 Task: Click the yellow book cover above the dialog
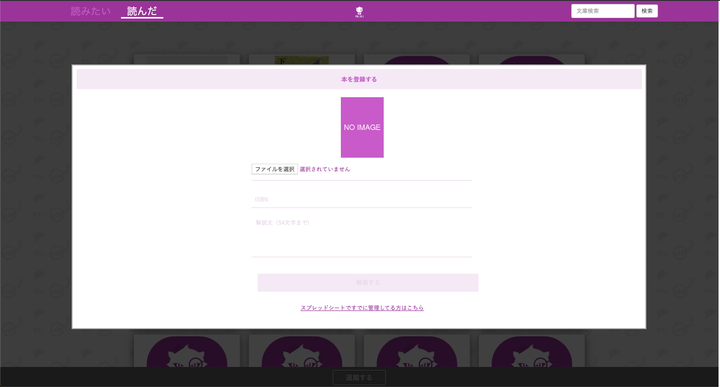click(x=302, y=61)
